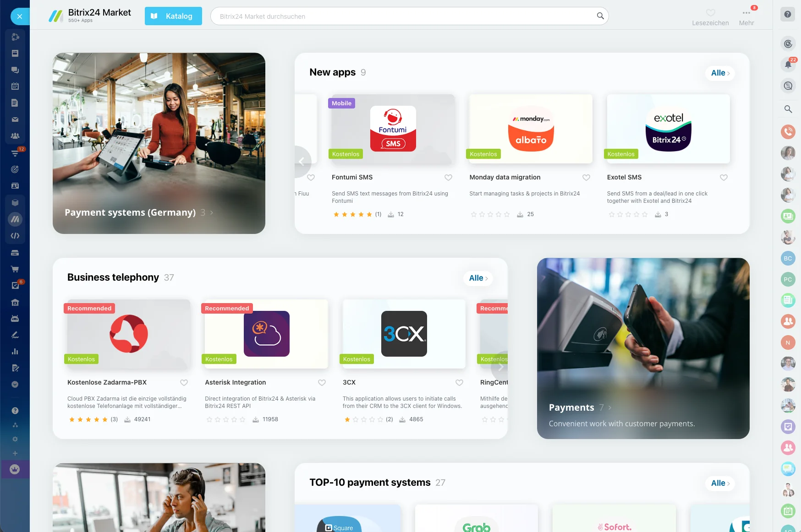The width and height of the screenshot is (801, 532).
Task: Open the Calendar icon in the left sidebar
Action: (x=15, y=86)
